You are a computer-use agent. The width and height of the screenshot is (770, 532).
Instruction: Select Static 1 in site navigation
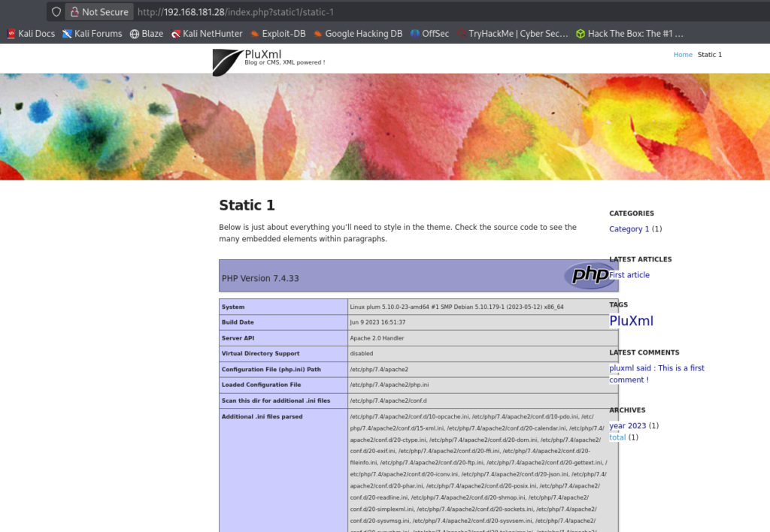709,55
